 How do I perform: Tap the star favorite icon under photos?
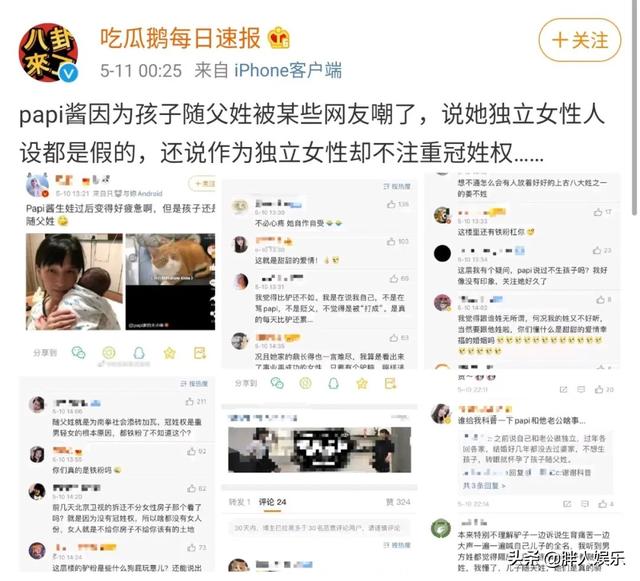point(169,352)
